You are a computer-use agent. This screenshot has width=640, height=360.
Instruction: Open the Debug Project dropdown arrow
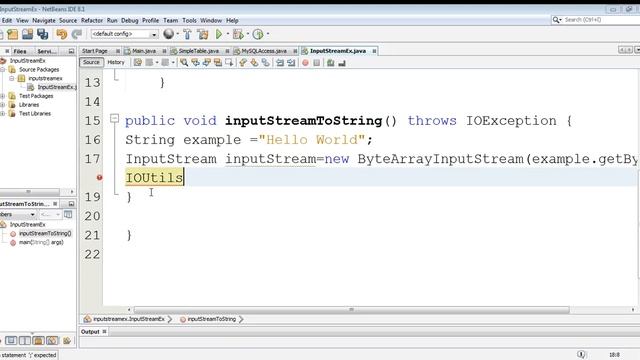[247, 34]
